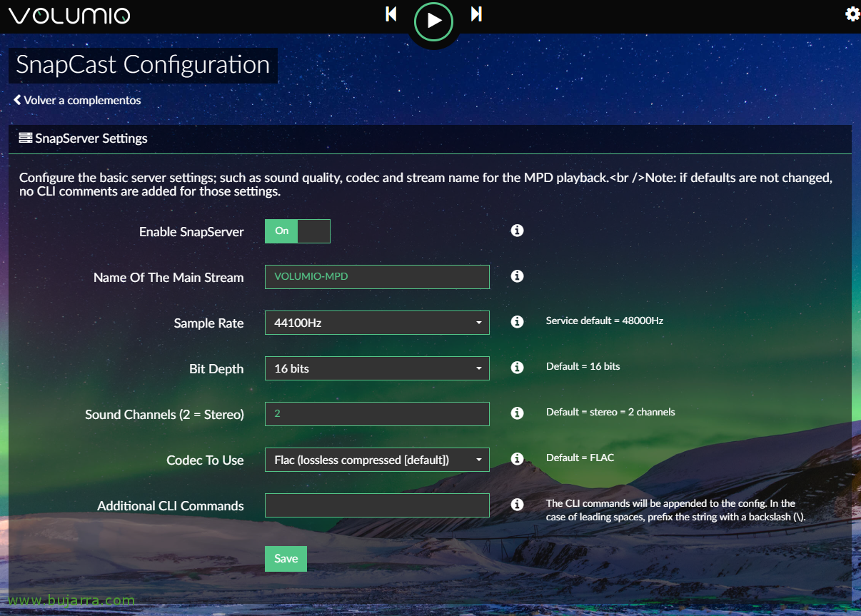Show info for Bit Depth

pyautogui.click(x=518, y=368)
